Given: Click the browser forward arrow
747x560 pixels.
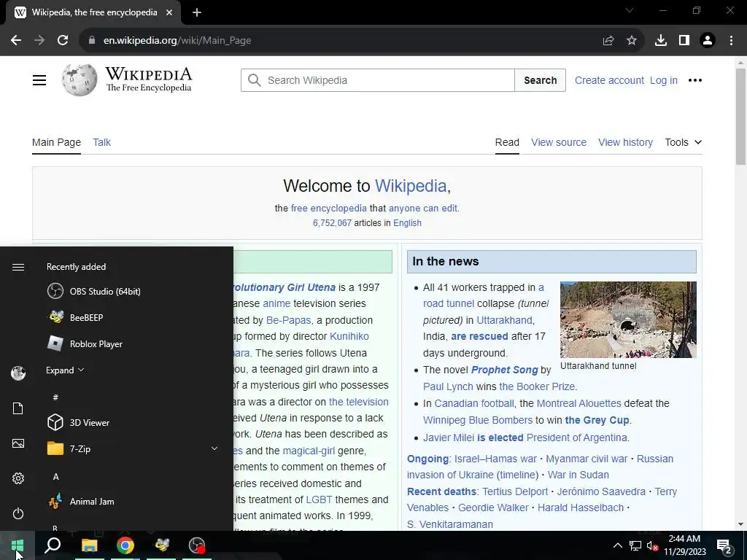Looking at the screenshot, I should click(39, 41).
